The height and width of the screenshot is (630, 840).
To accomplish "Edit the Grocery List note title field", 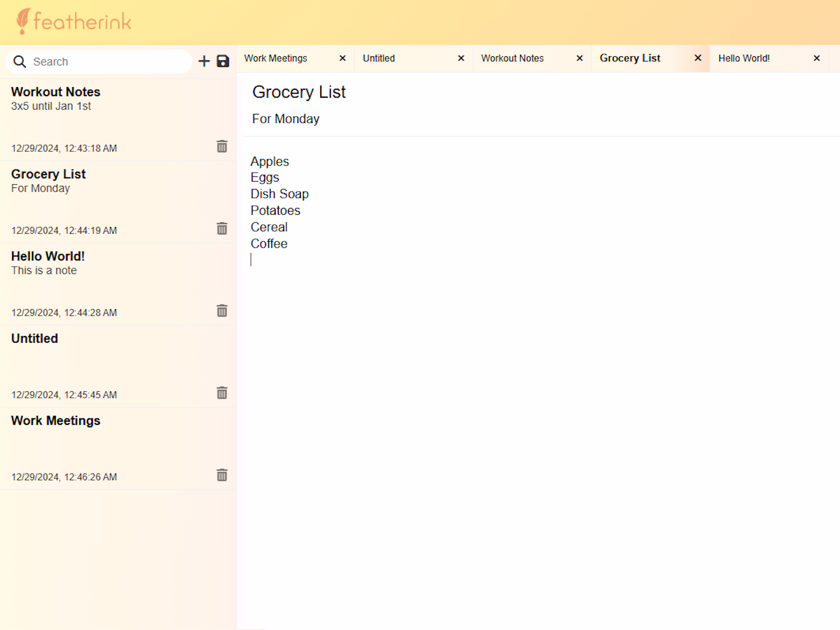I will pos(299,92).
